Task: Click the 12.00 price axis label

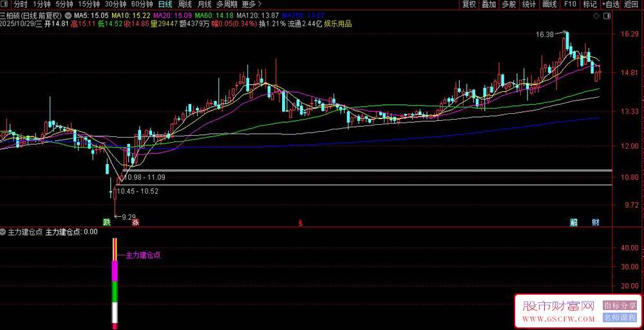Action: (x=631, y=146)
